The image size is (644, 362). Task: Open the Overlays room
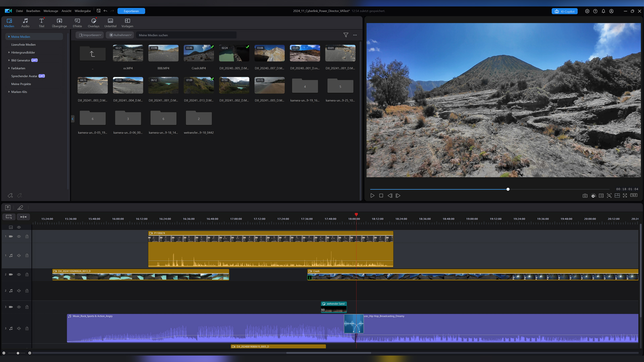point(94,23)
